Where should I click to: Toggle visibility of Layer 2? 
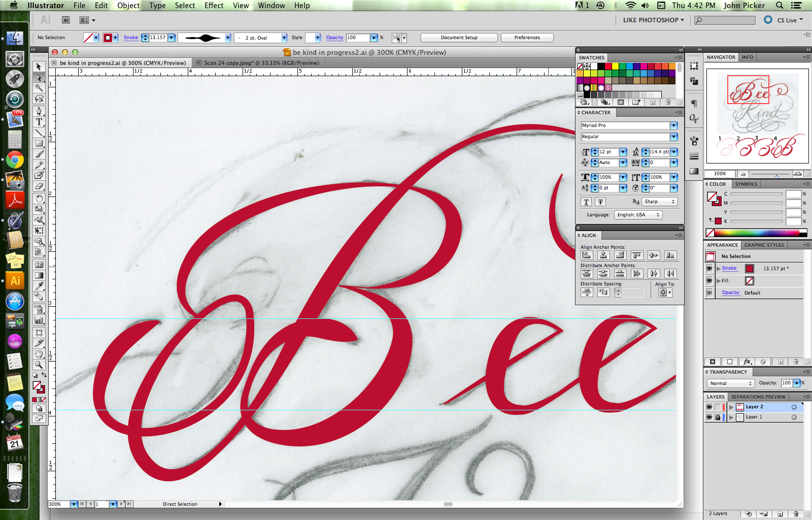pos(709,407)
